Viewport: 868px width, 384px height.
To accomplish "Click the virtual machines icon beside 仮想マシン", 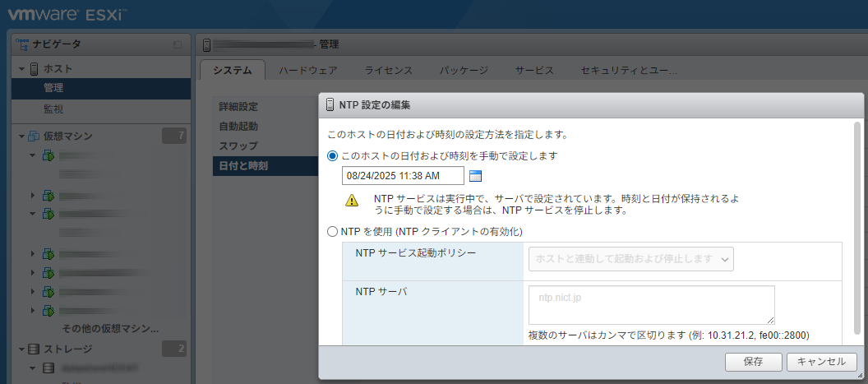I will tap(34, 136).
